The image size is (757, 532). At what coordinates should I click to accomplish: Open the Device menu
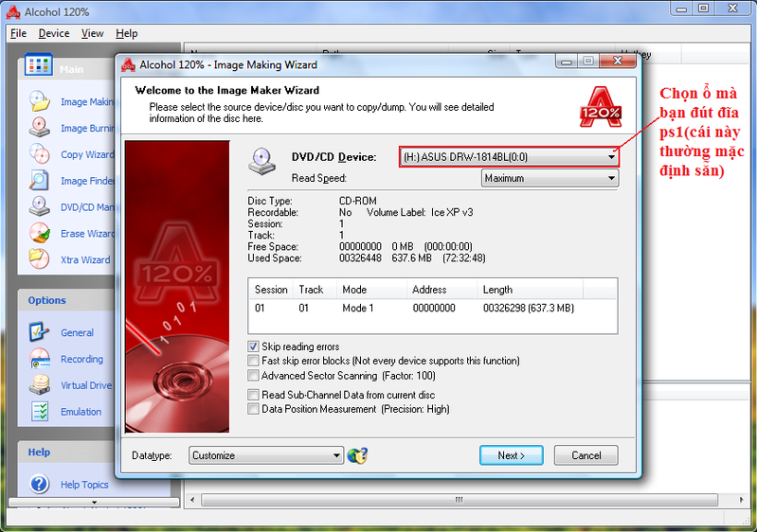[54, 33]
